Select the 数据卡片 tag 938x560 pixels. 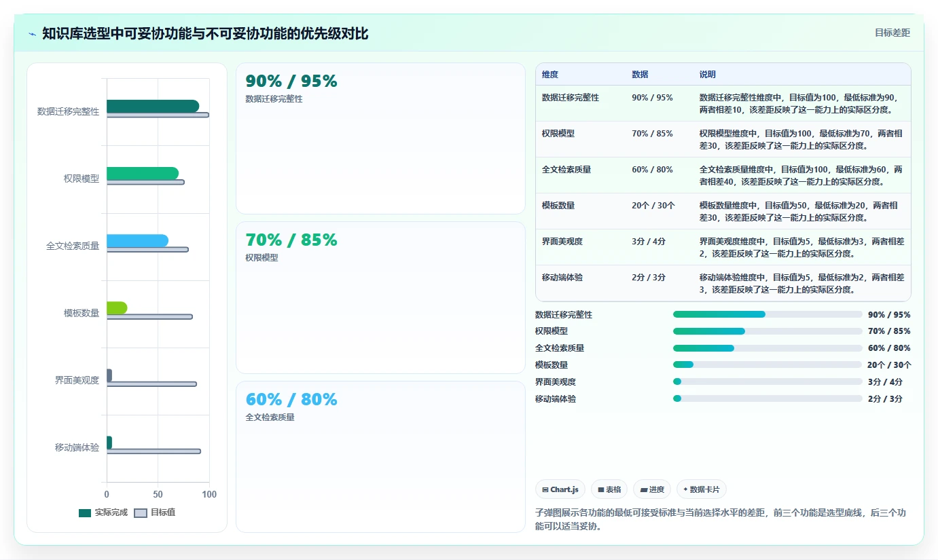702,489
